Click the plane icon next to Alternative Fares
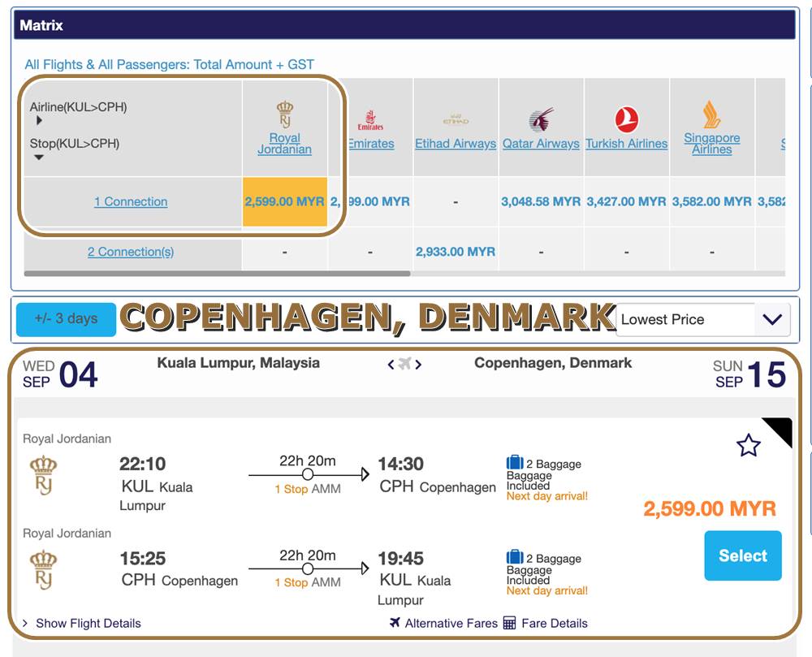Image resolution: width=812 pixels, height=657 pixels. [395, 622]
